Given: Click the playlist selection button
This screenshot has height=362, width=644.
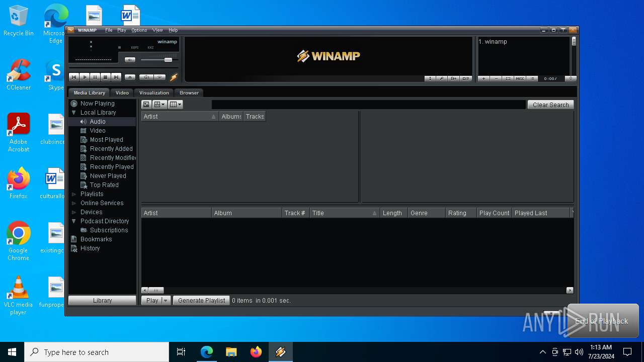Looking at the screenshot, I should [x=508, y=78].
